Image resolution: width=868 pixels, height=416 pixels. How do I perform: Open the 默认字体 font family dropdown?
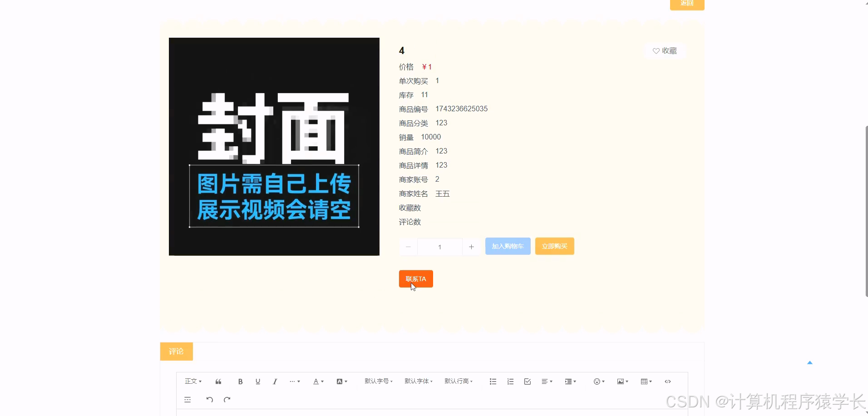[x=418, y=381]
